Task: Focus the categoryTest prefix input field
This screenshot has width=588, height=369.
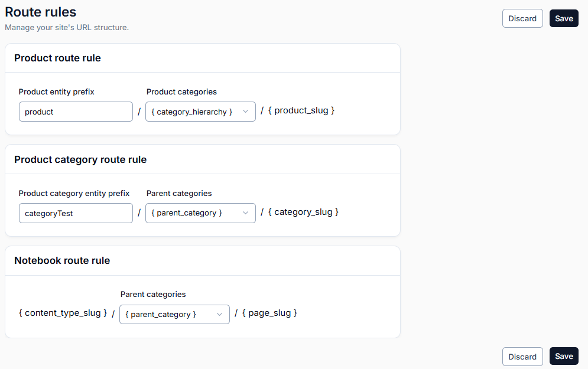Action: click(x=76, y=213)
